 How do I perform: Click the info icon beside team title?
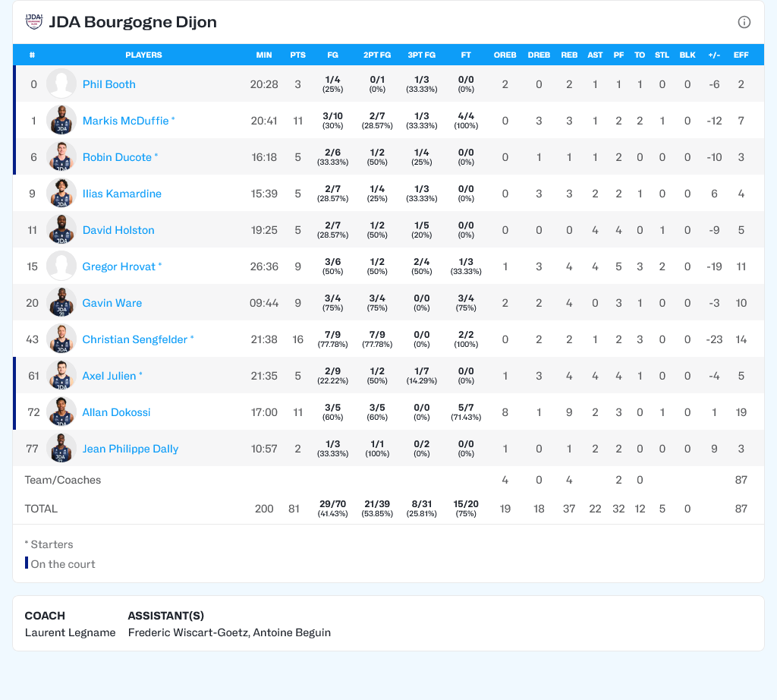coord(744,22)
